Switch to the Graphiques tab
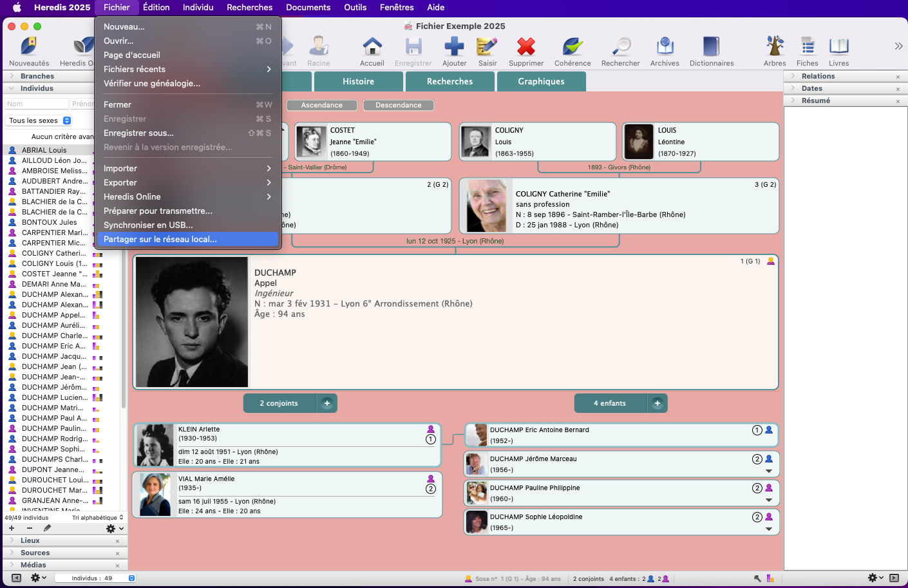The image size is (908, 588). point(541,81)
